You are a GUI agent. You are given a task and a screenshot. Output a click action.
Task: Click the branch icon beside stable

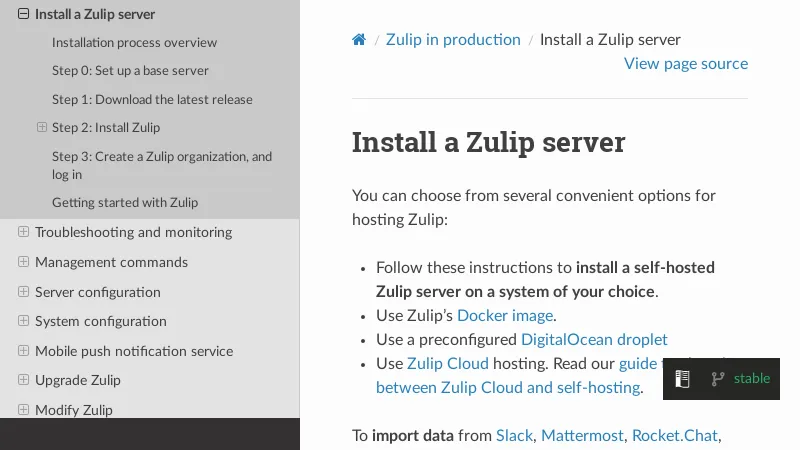pyautogui.click(x=717, y=379)
